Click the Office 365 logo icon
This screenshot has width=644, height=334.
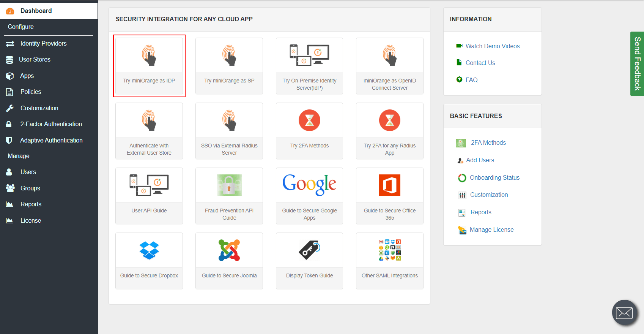[390, 185]
